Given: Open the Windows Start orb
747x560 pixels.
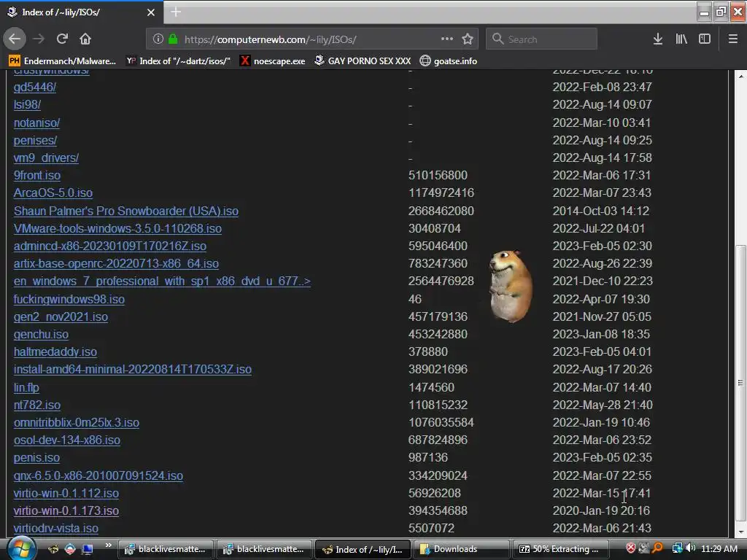Looking at the screenshot, I should click(x=20, y=548).
